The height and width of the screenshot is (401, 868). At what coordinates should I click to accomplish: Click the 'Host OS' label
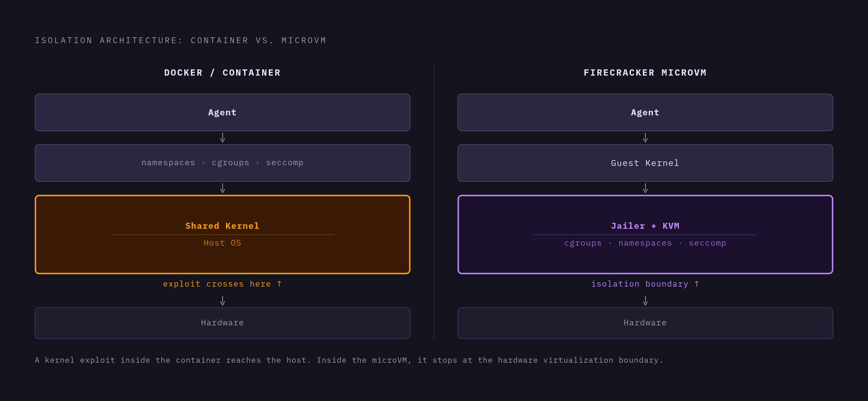[x=222, y=243]
